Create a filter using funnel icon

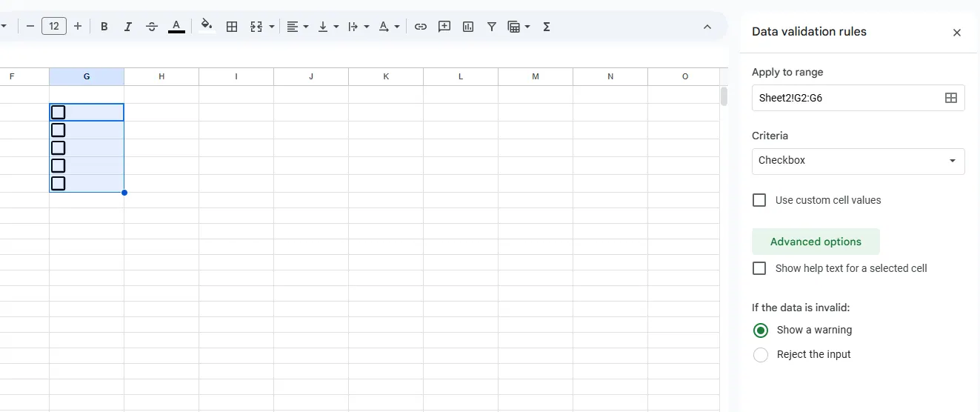click(492, 27)
